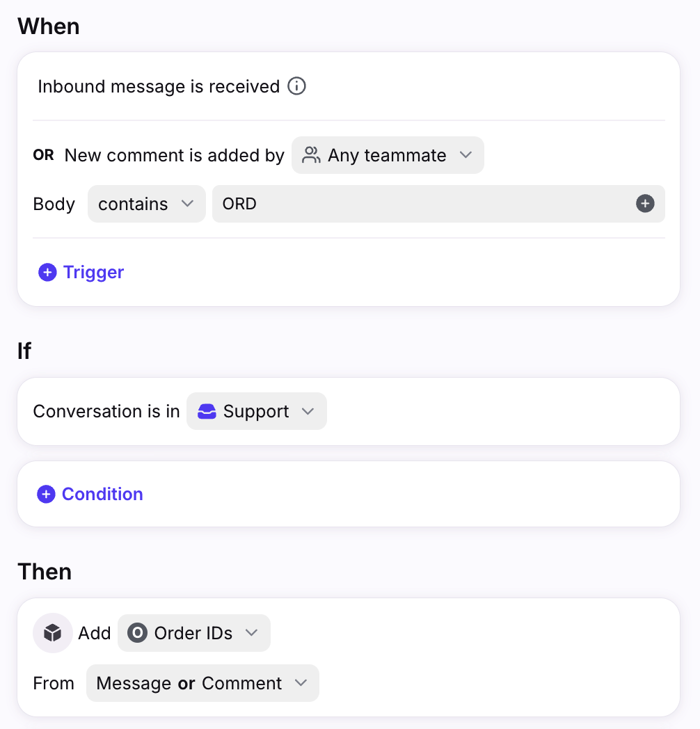Click the circled O icon on Order IDs
This screenshot has height=729, width=700.
click(x=137, y=633)
